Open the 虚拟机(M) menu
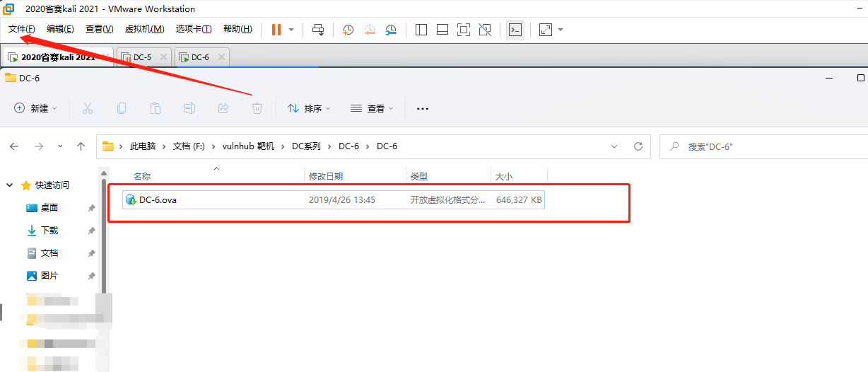Image resolution: width=868 pixels, height=372 pixels. 144,29
